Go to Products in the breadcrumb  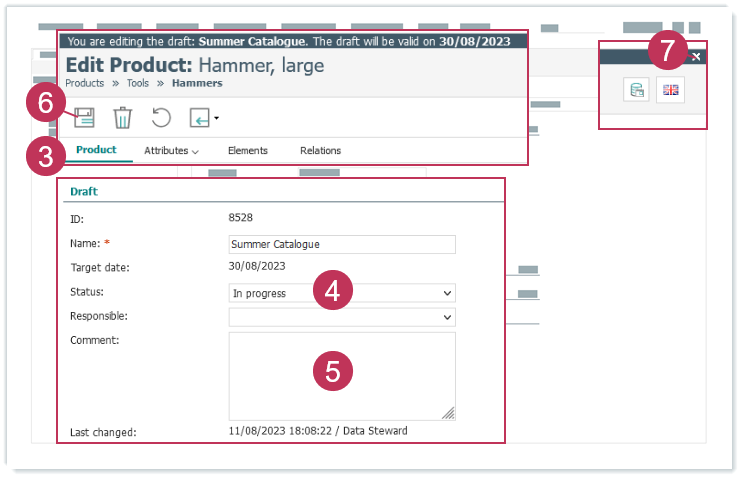pyautogui.click(x=85, y=84)
